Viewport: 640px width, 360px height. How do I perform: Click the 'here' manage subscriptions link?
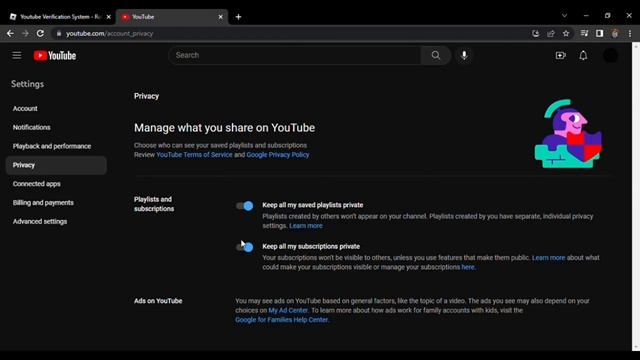click(x=468, y=267)
